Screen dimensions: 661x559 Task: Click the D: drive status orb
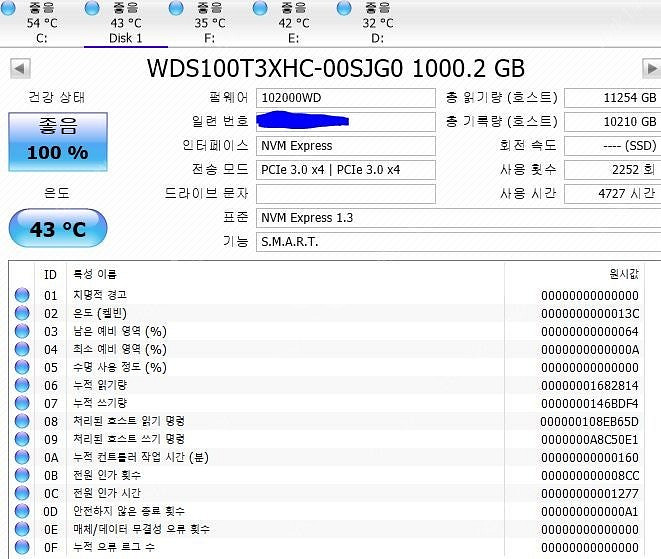[344, 8]
